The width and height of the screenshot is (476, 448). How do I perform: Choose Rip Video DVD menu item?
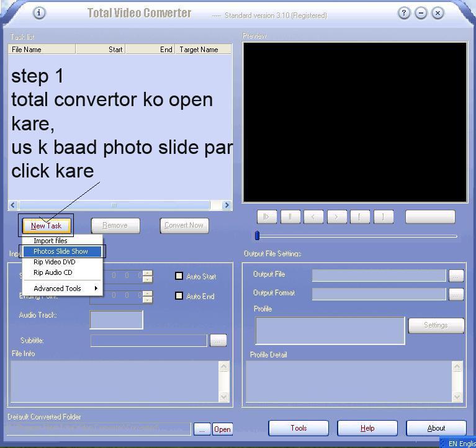click(x=63, y=262)
